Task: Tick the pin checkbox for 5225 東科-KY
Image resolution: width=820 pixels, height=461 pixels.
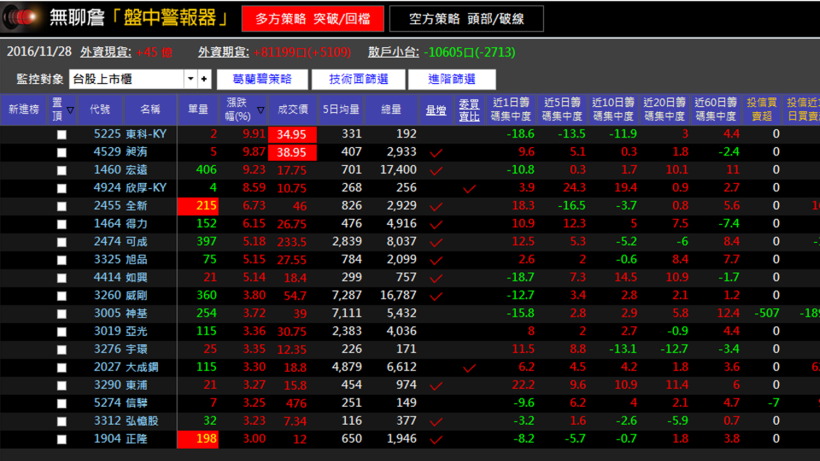Action: click(62, 135)
